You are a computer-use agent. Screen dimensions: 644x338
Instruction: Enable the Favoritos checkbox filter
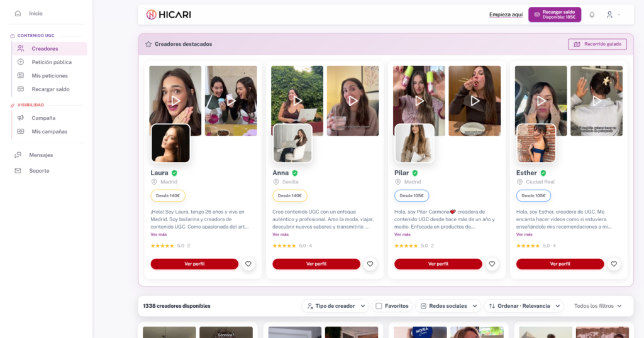point(379,306)
